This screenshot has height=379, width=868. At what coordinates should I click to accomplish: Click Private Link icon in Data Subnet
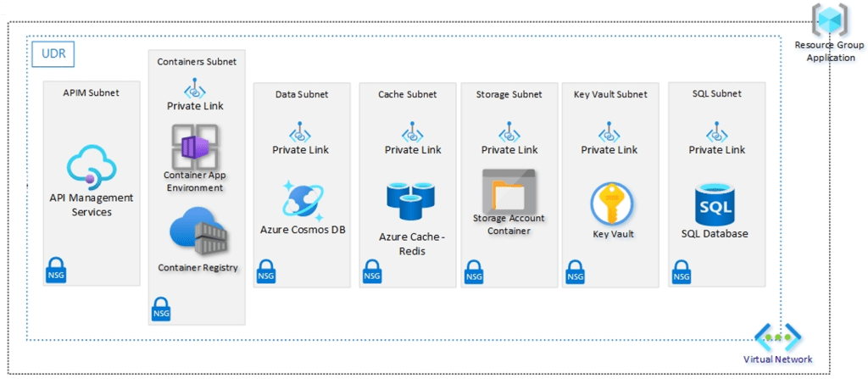[300, 133]
